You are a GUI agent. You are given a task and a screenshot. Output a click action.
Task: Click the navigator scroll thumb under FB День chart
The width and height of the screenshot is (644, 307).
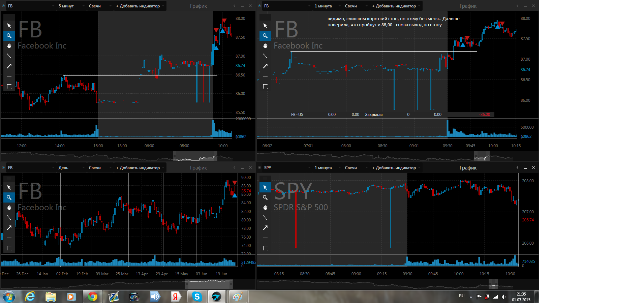point(209,284)
